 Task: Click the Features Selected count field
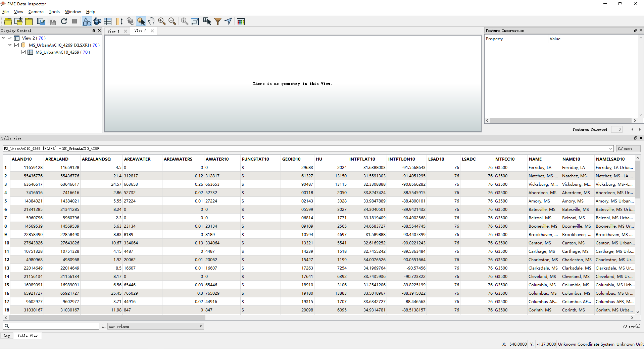617,129
